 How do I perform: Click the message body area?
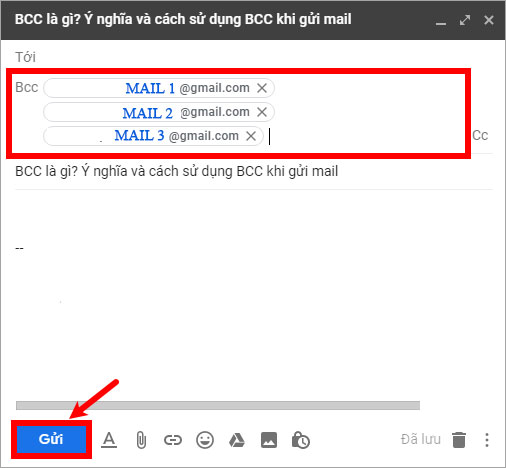(x=253, y=293)
